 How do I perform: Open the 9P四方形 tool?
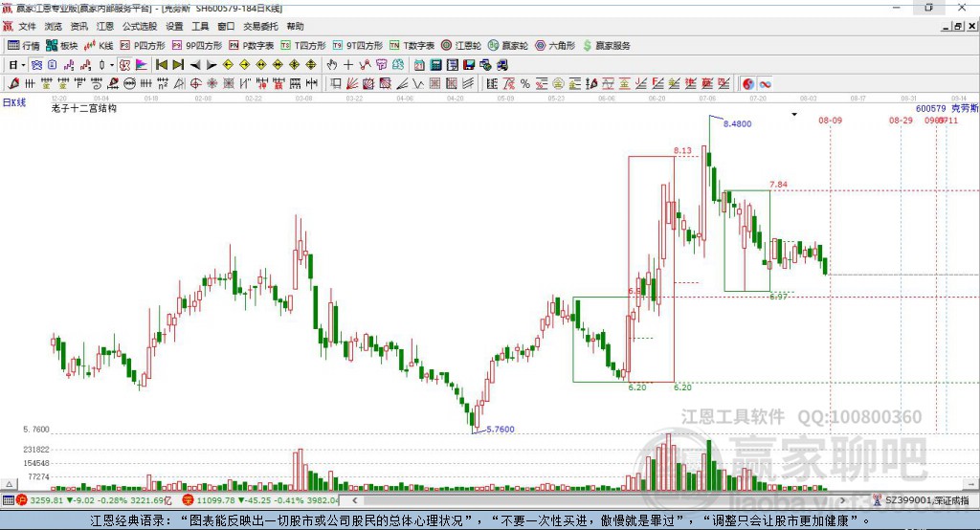pos(197,46)
